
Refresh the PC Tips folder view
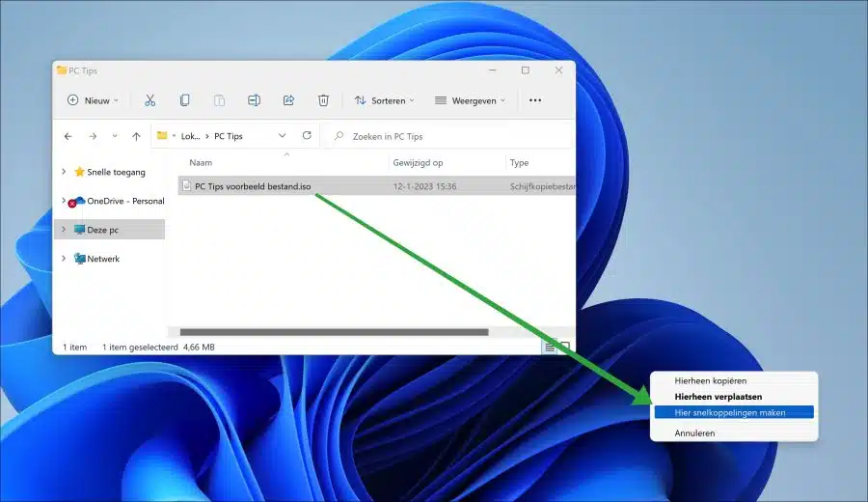307,135
